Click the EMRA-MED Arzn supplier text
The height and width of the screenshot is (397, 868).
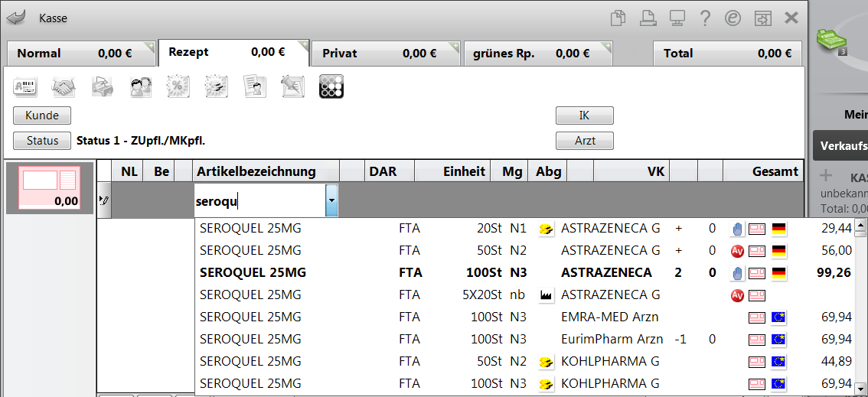(x=610, y=317)
